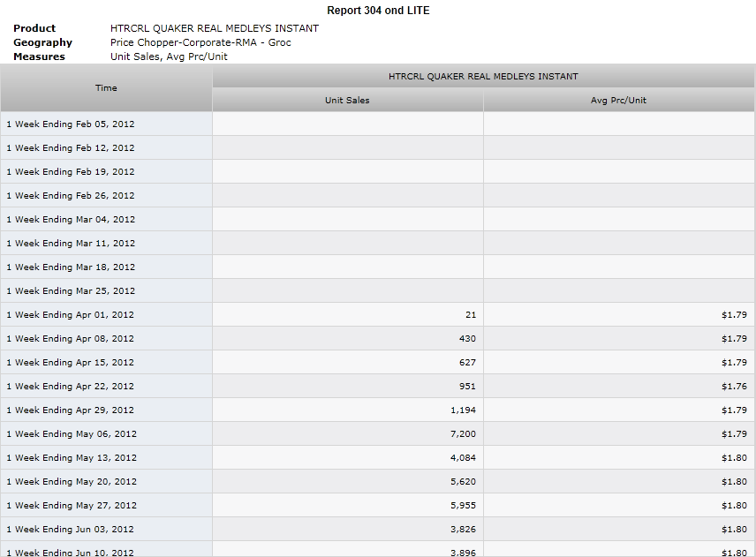This screenshot has width=756, height=557.
Task: Click row '1 Week Ending Apr 08, 2012'
Action: (377, 339)
